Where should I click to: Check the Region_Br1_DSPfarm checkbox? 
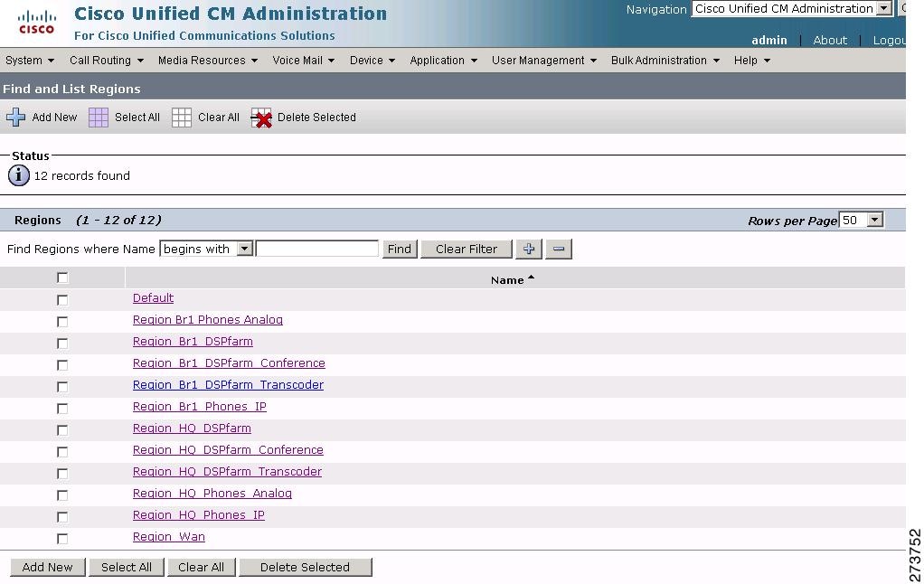[x=62, y=343]
